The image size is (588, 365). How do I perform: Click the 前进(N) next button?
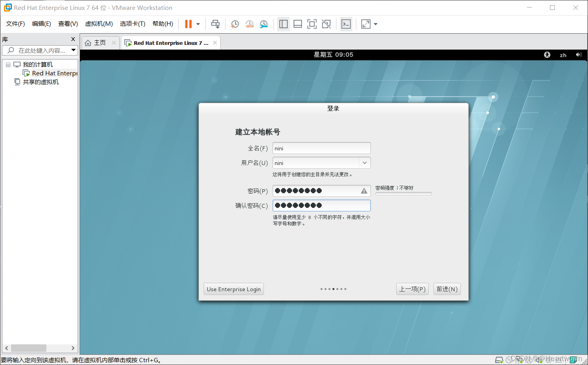pyautogui.click(x=447, y=289)
